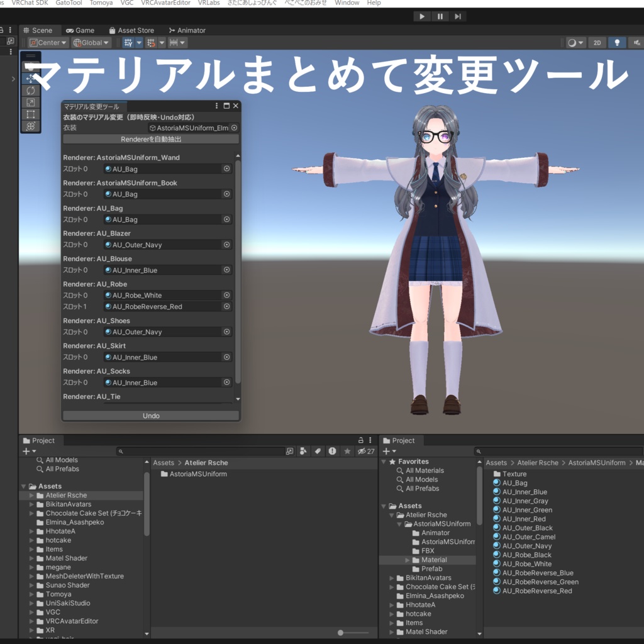This screenshot has height=644, width=644.
Task: Click the Pause button in Unity toolbar
Action: coord(440,16)
